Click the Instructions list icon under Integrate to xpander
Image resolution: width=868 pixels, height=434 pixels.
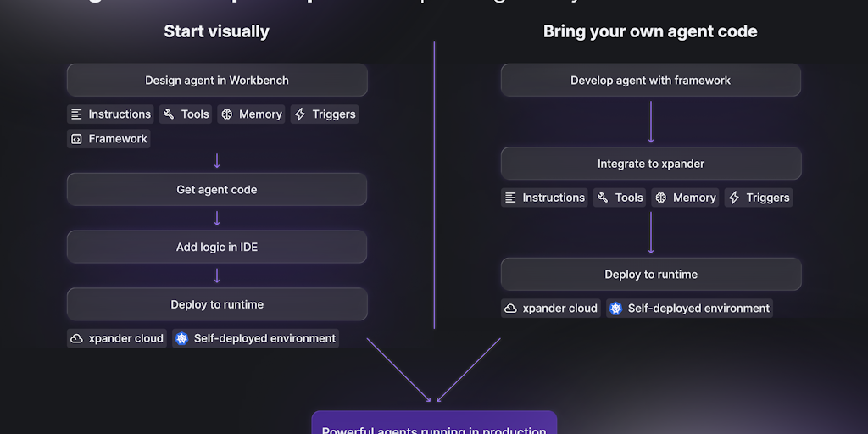[x=510, y=198]
